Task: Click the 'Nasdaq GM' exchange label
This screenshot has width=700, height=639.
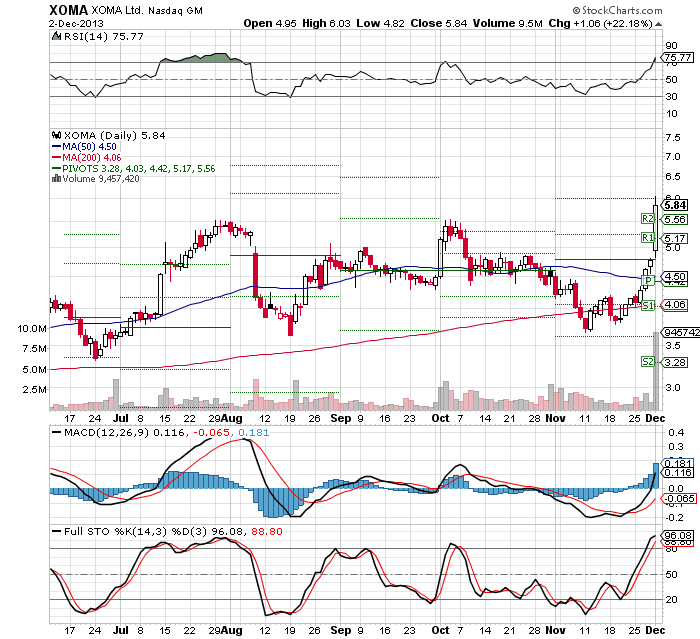Action: click(175, 11)
